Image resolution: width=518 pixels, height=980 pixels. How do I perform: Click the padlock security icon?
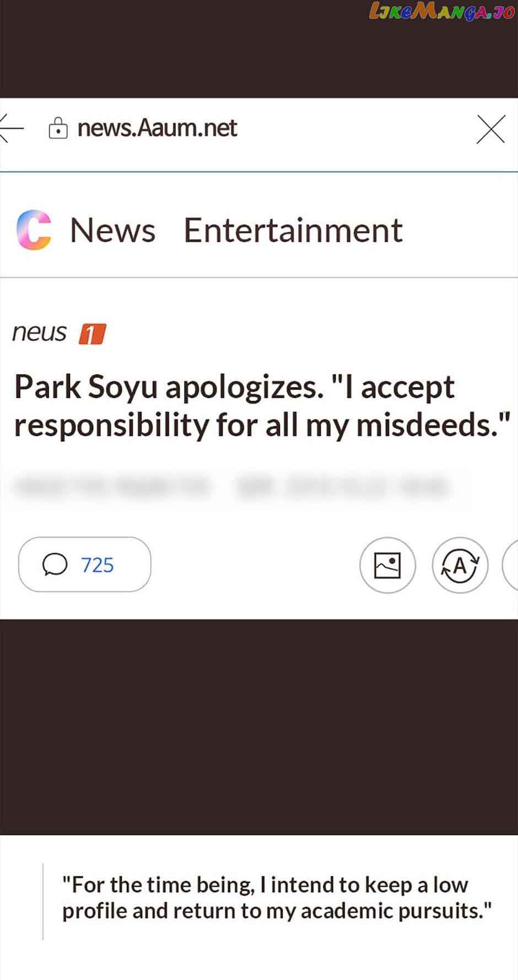(58, 128)
